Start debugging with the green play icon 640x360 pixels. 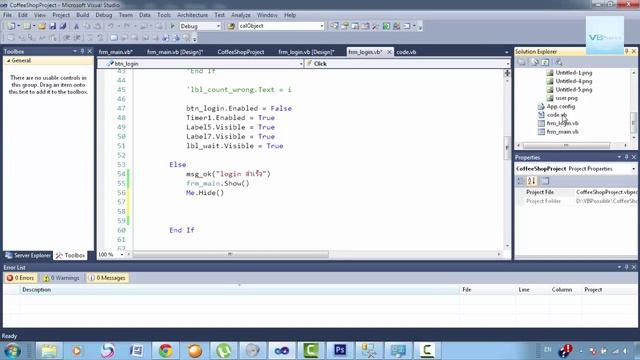coord(173,26)
